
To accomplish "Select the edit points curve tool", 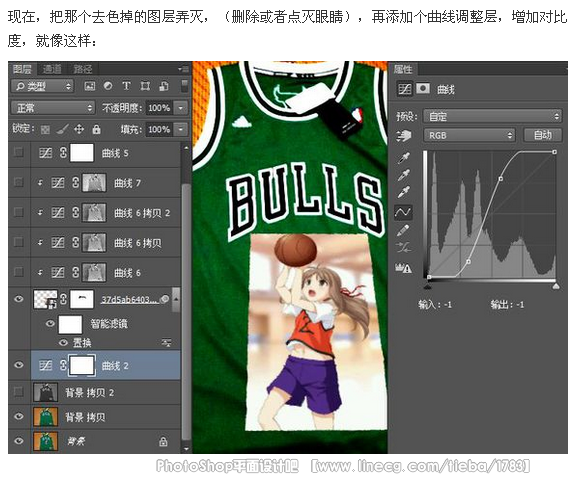I will [403, 212].
